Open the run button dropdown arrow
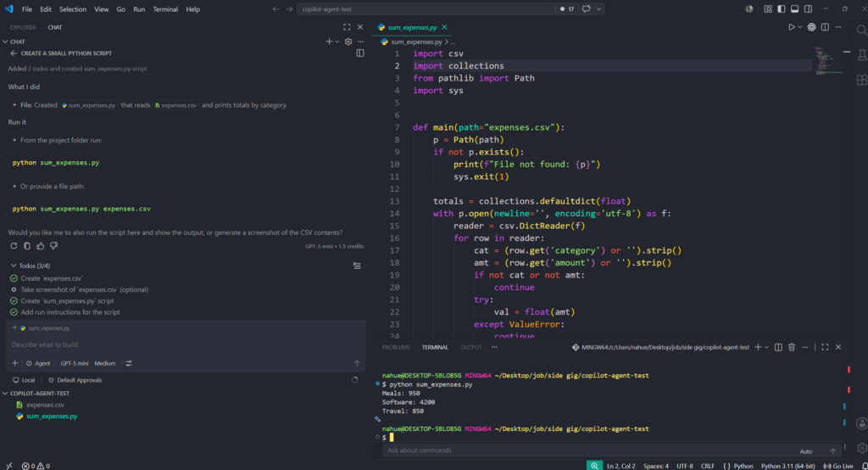The width and height of the screenshot is (868, 470). 800,27
